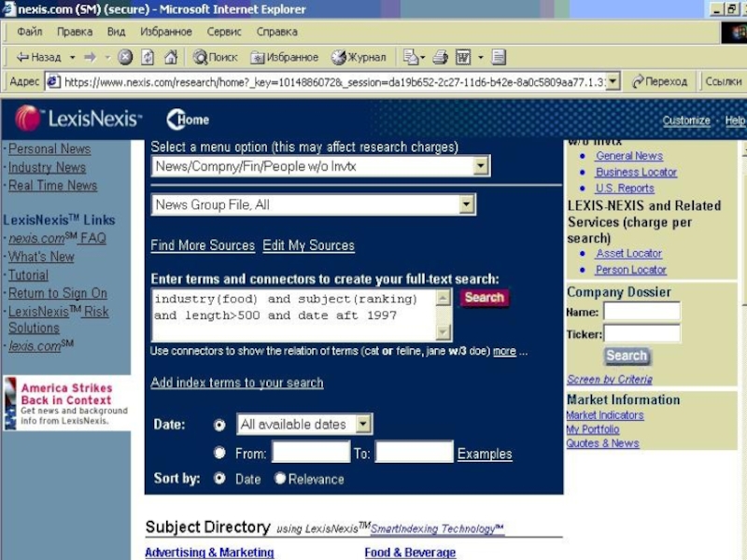Select the From/To date range radio button
747x560 pixels.
[x=219, y=453]
